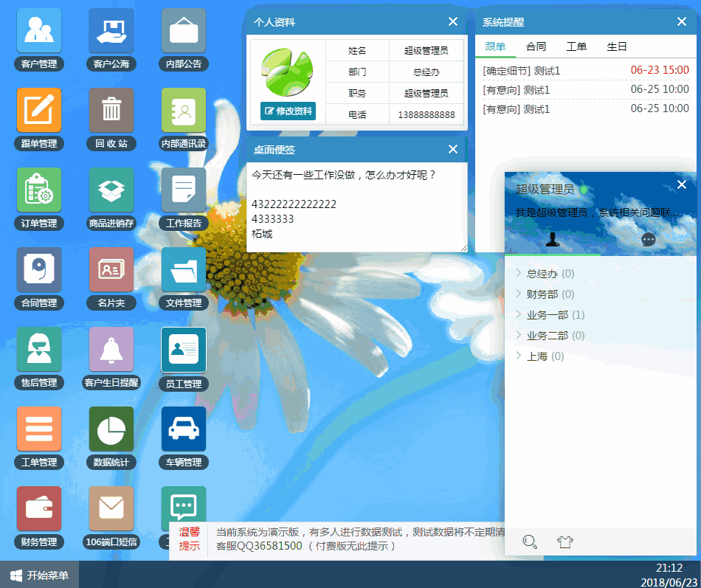The height and width of the screenshot is (588, 701).
Task: Open the 合同 tab of system reminders
Action: tap(536, 46)
